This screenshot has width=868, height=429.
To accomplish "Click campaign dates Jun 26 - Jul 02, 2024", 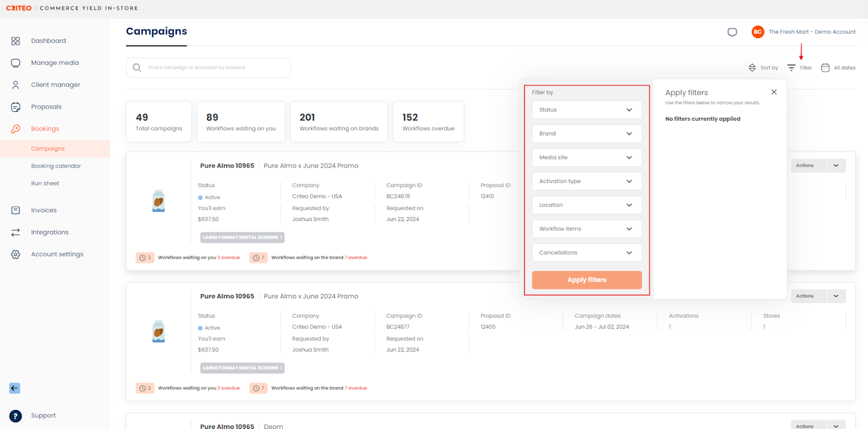I will 601,327.
